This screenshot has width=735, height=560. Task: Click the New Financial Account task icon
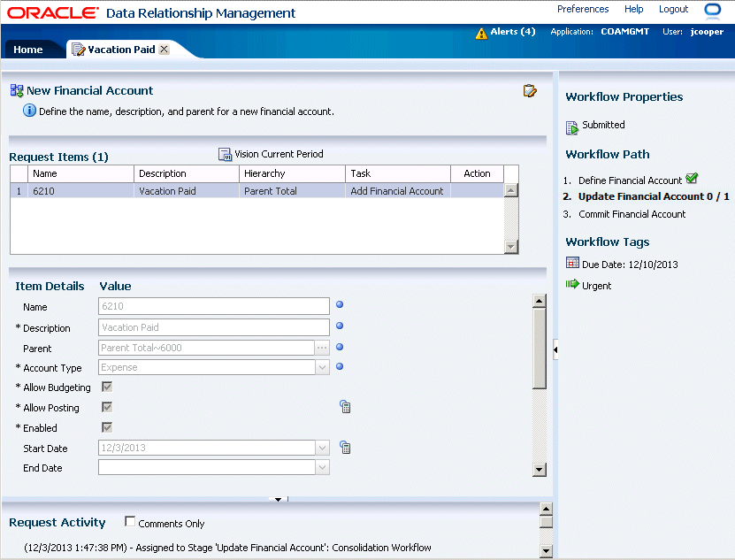(x=17, y=90)
